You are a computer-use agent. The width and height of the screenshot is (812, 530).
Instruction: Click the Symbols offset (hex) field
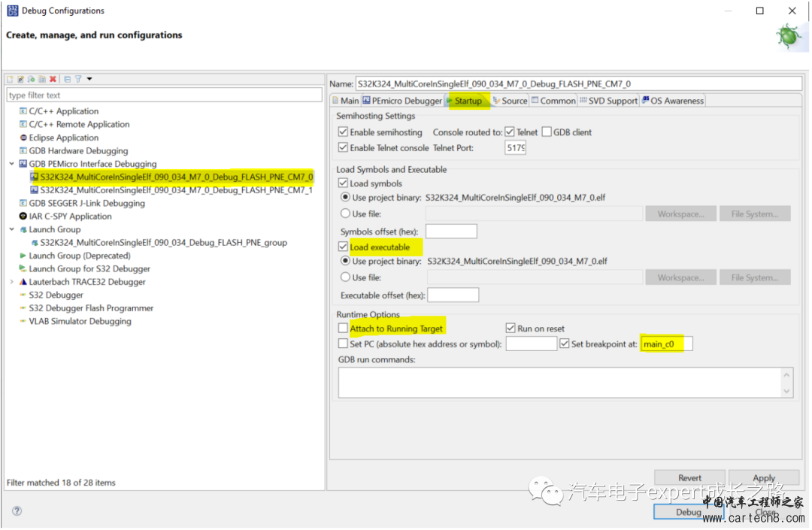click(x=451, y=232)
